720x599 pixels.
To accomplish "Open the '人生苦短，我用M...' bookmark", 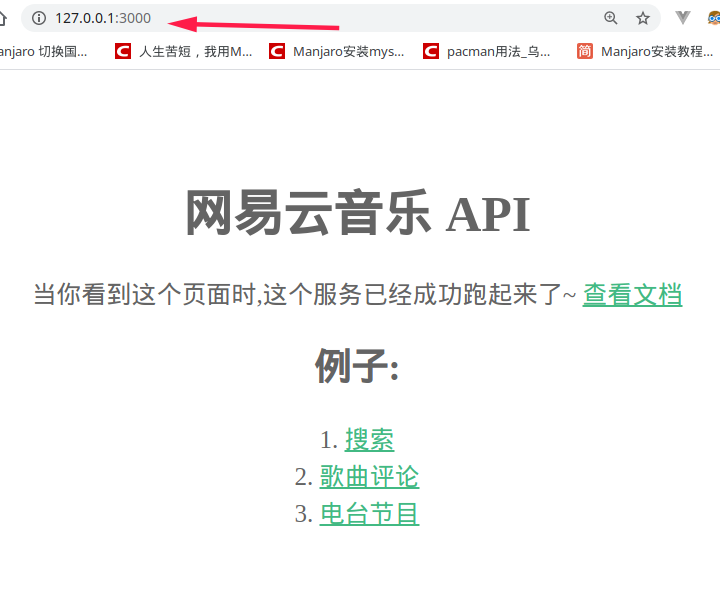I will [184, 51].
